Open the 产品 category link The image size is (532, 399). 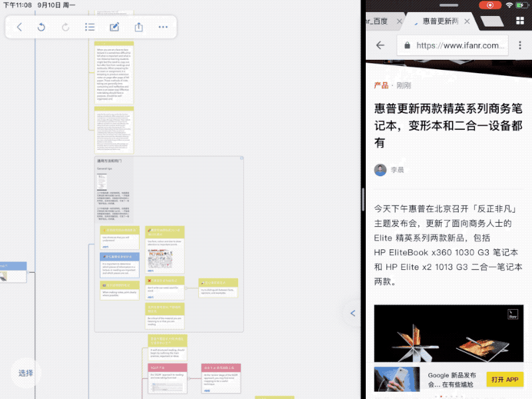381,86
